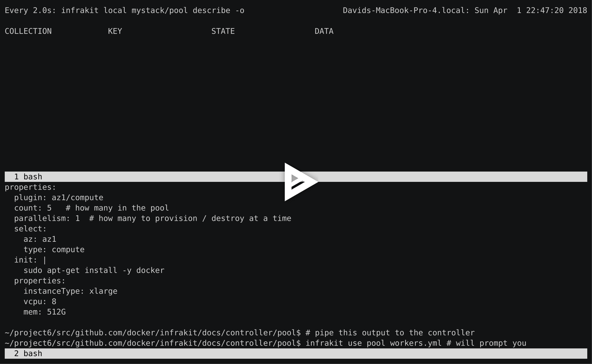The image size is (592, 364).
Task: Click the KEY column header
Action: [115, 31]
